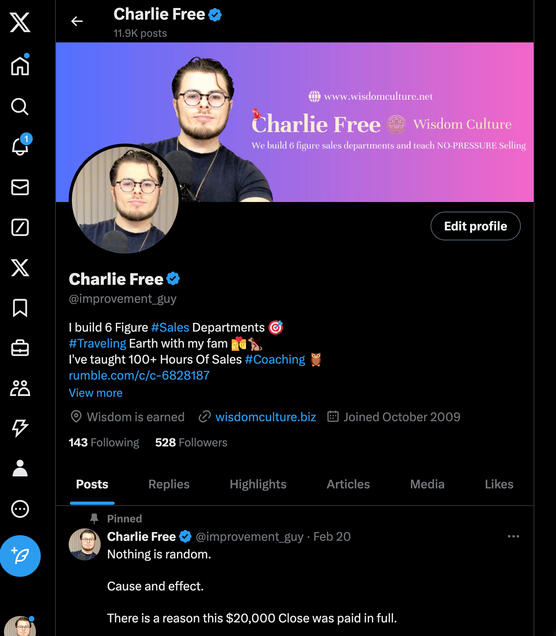This screenshot has height=636, width=556.
Task: Open the Bookmarks icon
Action: 20,308
